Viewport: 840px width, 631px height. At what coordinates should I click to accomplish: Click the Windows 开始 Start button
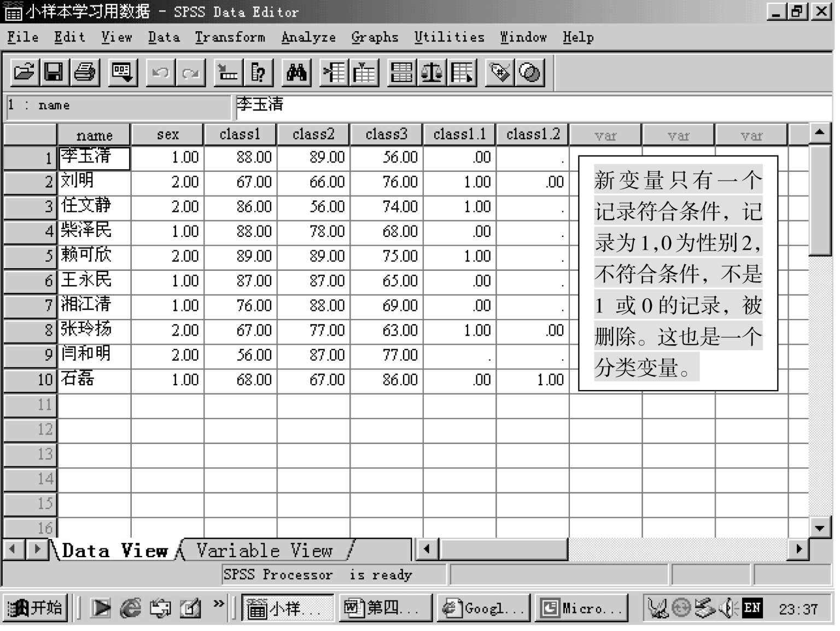tap(36, 607)
